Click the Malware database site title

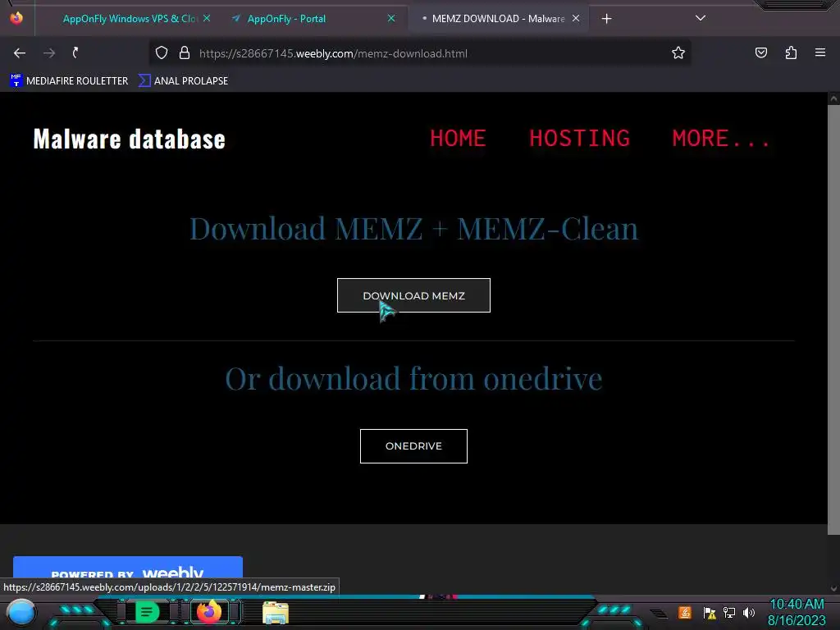[x=129, y=139]
